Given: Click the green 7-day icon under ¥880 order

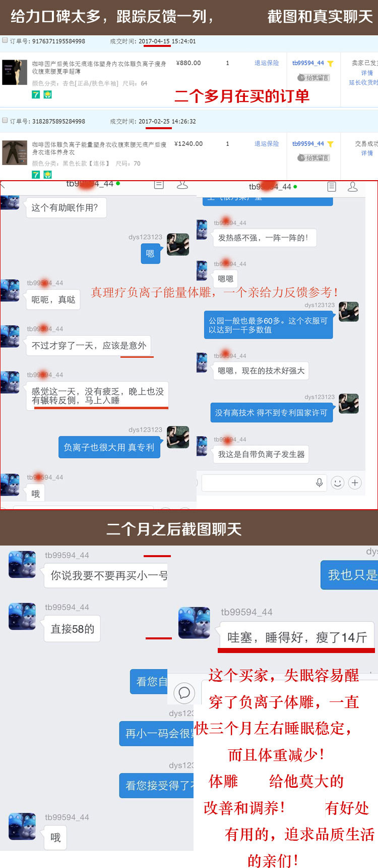Looking at the screenshot, I should coord(36,94).
